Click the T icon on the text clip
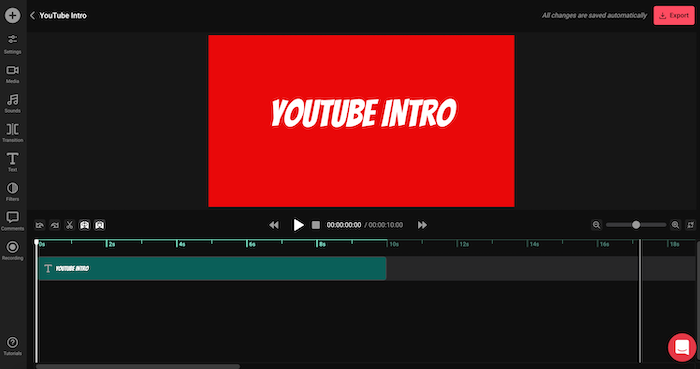This screenshot has width=700, height=369. tap(48, 269)
